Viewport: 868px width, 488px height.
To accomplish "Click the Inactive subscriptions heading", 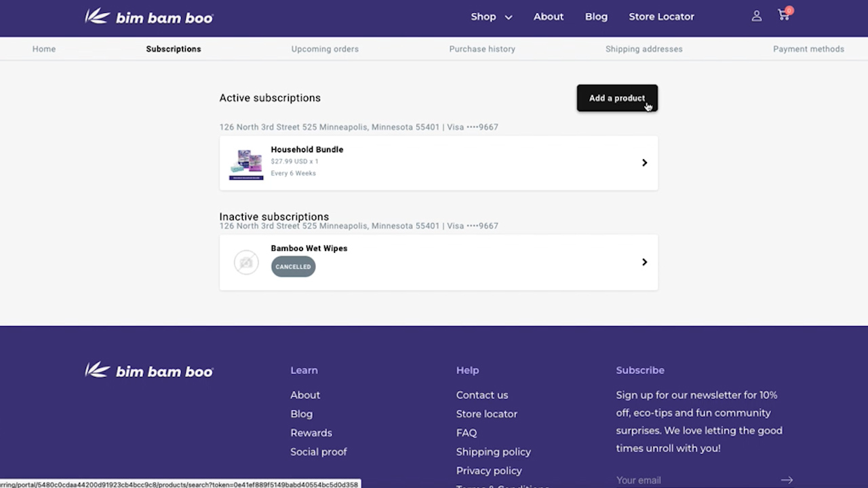I will (274, 217).
